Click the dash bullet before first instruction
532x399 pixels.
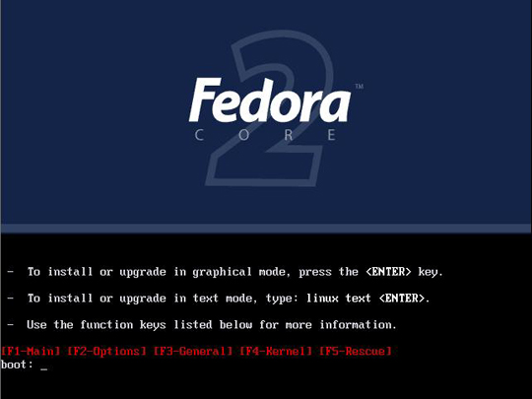pos(11,272)
